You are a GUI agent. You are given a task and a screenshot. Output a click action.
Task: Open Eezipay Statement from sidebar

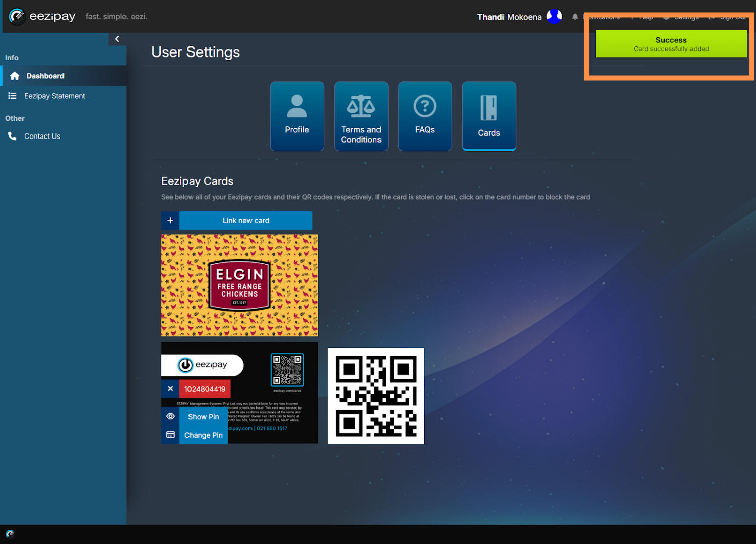tap(64, 96)
